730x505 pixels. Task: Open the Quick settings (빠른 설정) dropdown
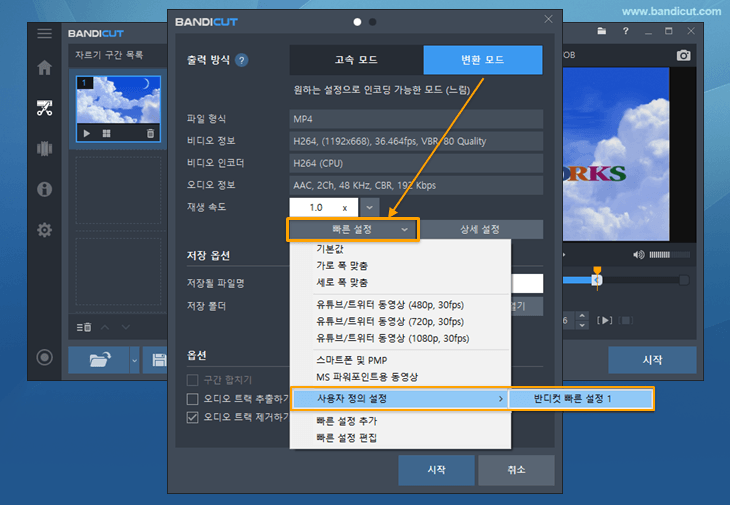(352, 229)
